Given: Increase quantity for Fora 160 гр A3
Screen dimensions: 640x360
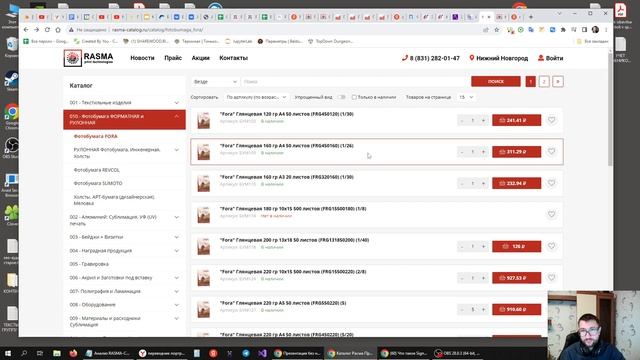Looking at the screenshot, I should [x=483, y=183].
